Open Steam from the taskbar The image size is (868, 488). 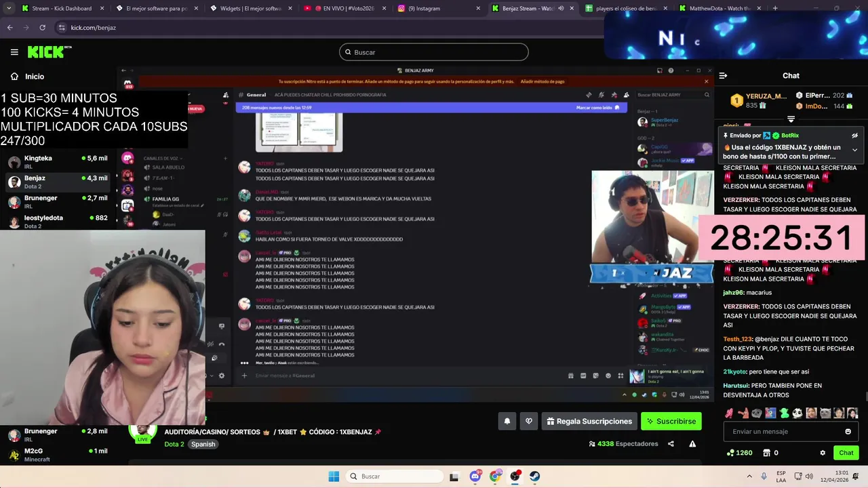[x=535, y=476]
